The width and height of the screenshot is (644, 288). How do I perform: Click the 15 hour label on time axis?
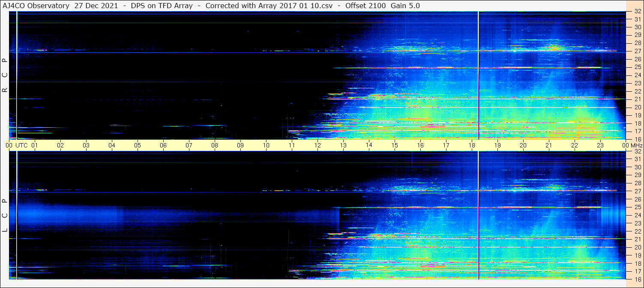(x=395, y=145)
